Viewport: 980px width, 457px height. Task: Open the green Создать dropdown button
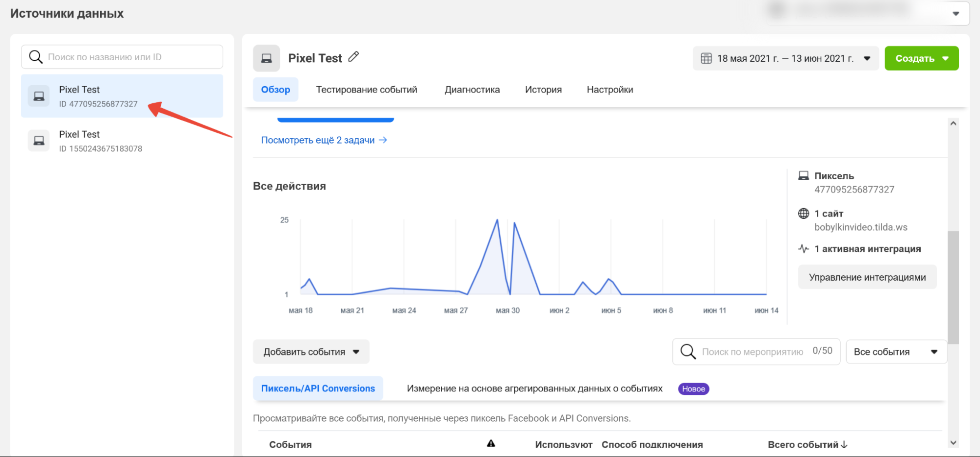921,58
